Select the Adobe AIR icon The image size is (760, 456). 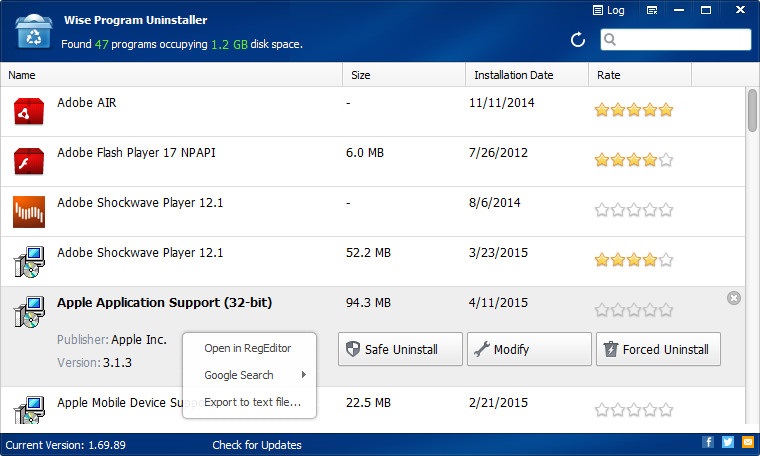[29, 111]
